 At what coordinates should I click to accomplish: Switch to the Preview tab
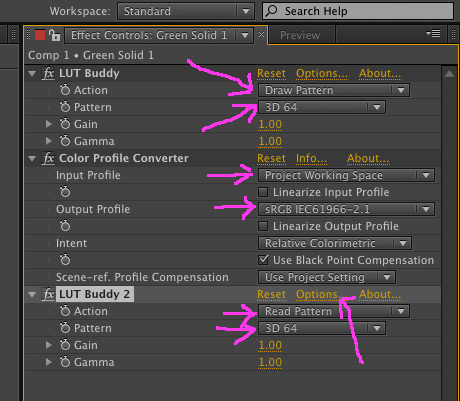coord(300,35)
